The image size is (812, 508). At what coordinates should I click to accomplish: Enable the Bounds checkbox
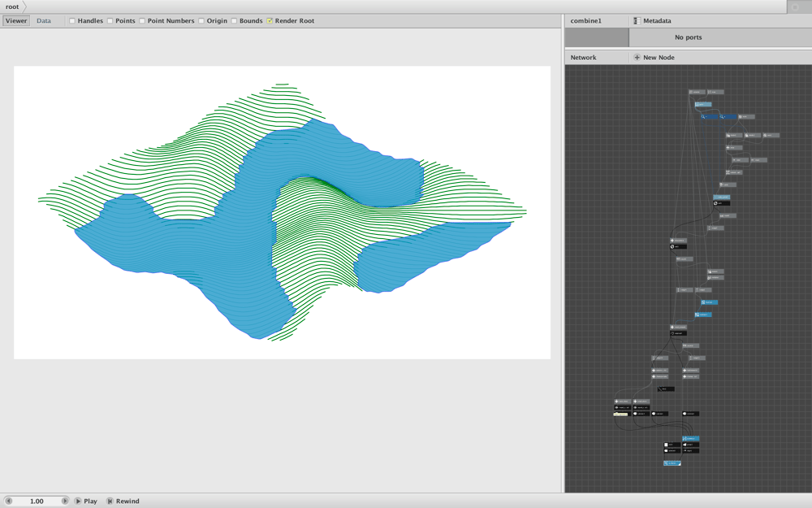click(x=234, y=21)
